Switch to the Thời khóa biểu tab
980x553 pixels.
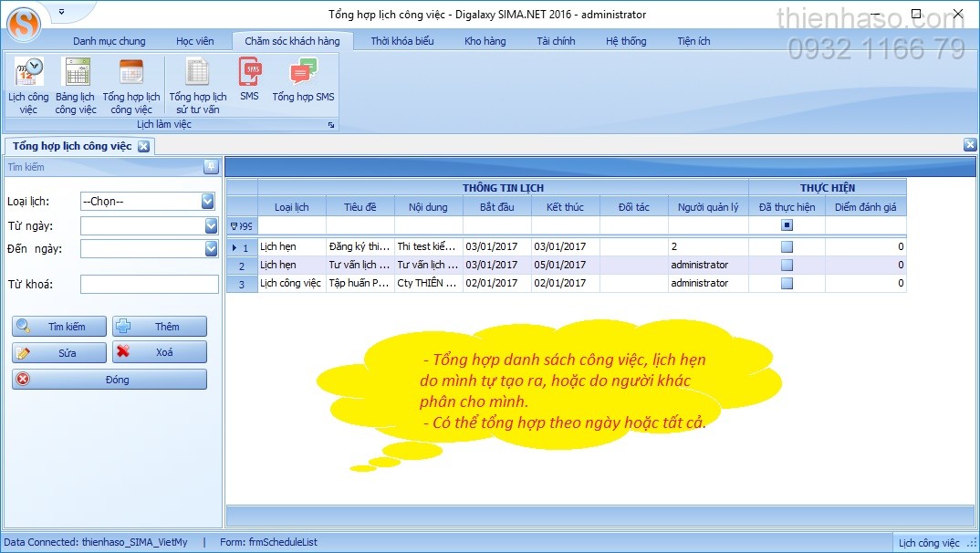click(401, 41)
